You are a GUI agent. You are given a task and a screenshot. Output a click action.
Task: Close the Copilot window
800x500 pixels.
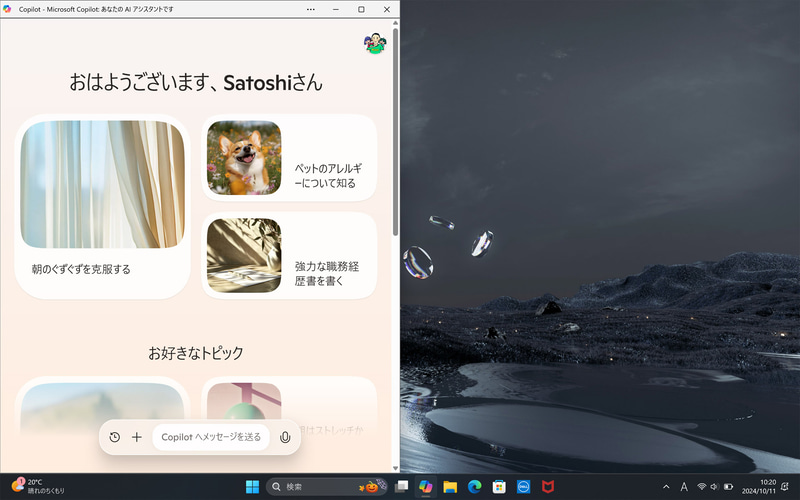click(x=387, y=9)
